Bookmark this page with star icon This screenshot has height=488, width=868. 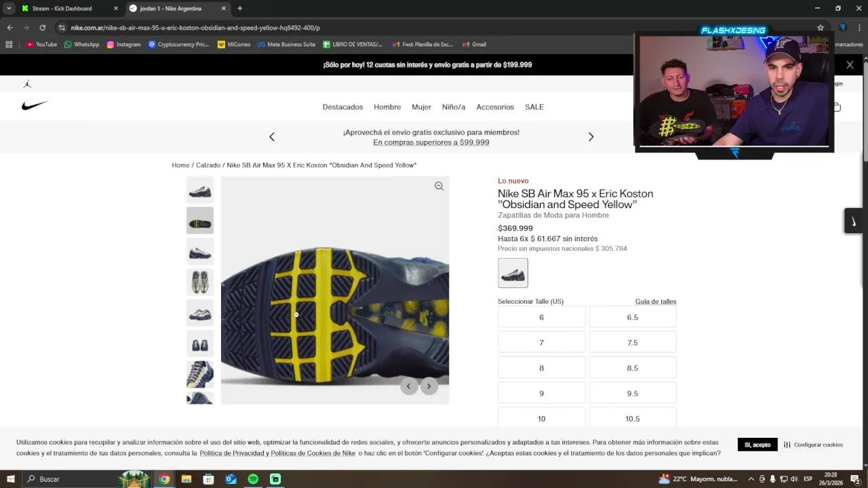tap(821, 28)
